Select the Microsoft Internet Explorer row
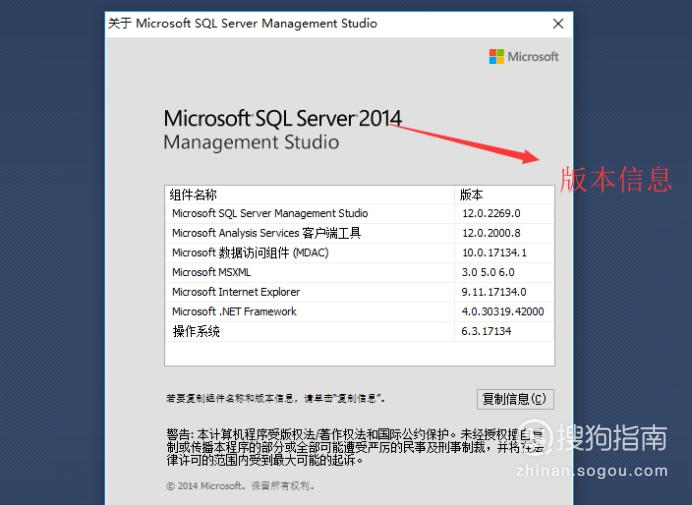 click(360, 292)
